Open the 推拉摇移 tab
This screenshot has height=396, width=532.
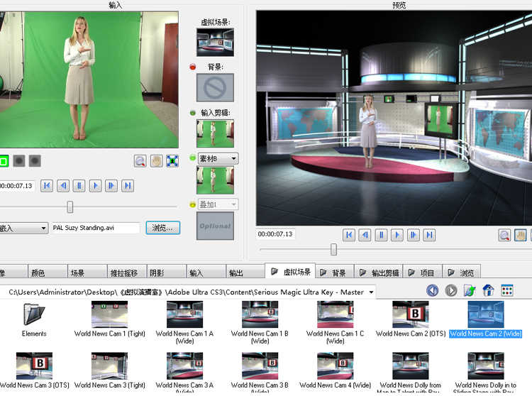(123, 273)
